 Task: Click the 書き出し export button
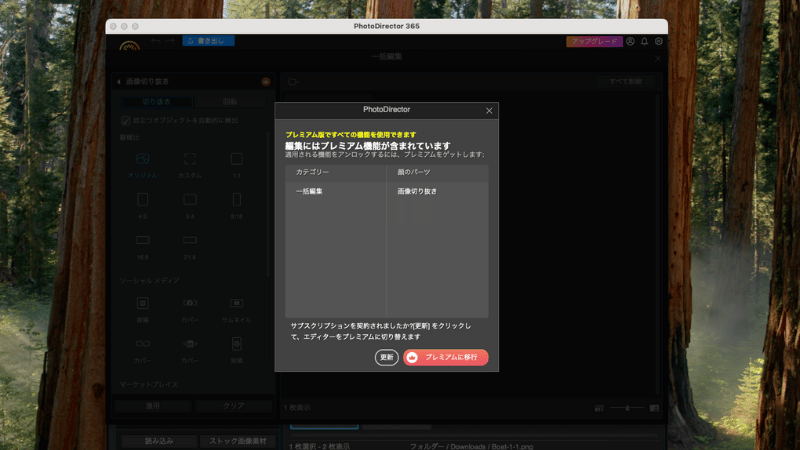click(208, 41)
